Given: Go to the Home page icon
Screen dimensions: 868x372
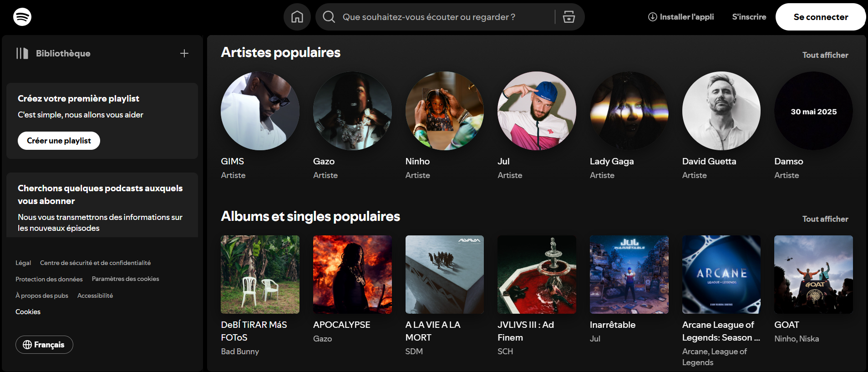Looking at the screenshot, I should pos(297,17).
